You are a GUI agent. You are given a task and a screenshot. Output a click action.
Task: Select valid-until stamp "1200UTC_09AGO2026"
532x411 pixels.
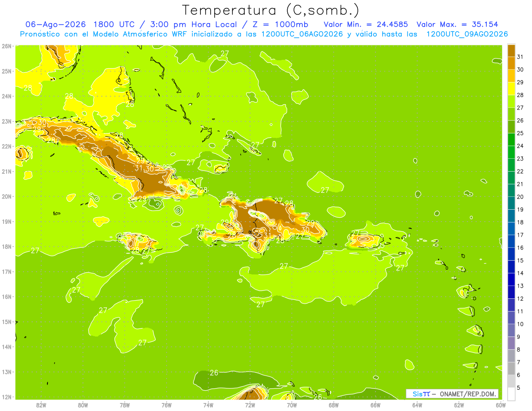click(x=467, y=34)
